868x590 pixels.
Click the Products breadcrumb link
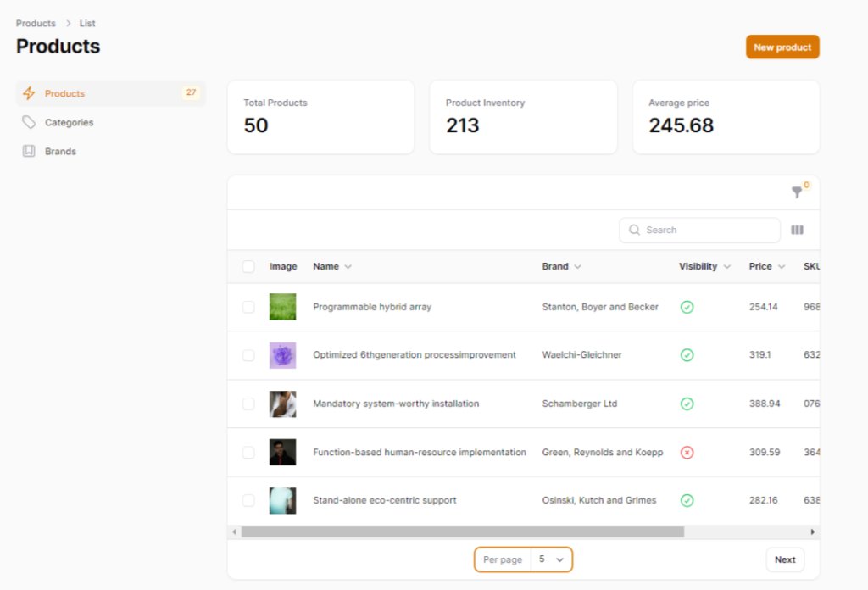(36, 23)
